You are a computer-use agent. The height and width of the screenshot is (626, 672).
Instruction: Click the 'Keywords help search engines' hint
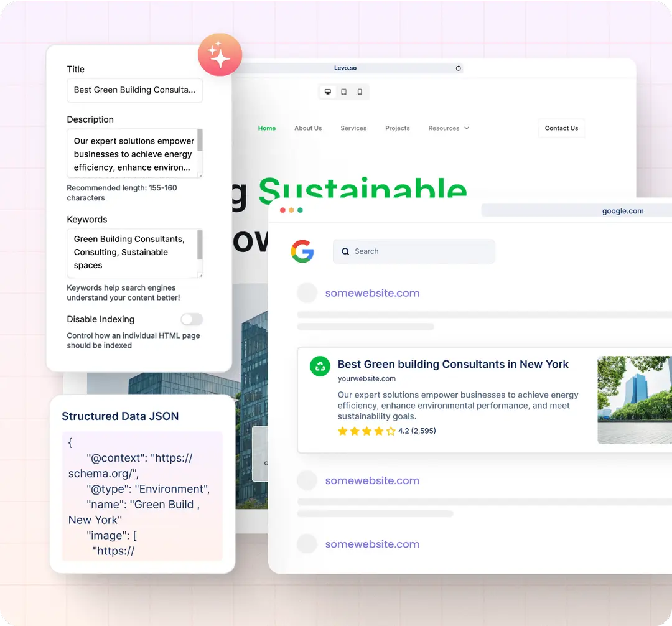point(123,292)
